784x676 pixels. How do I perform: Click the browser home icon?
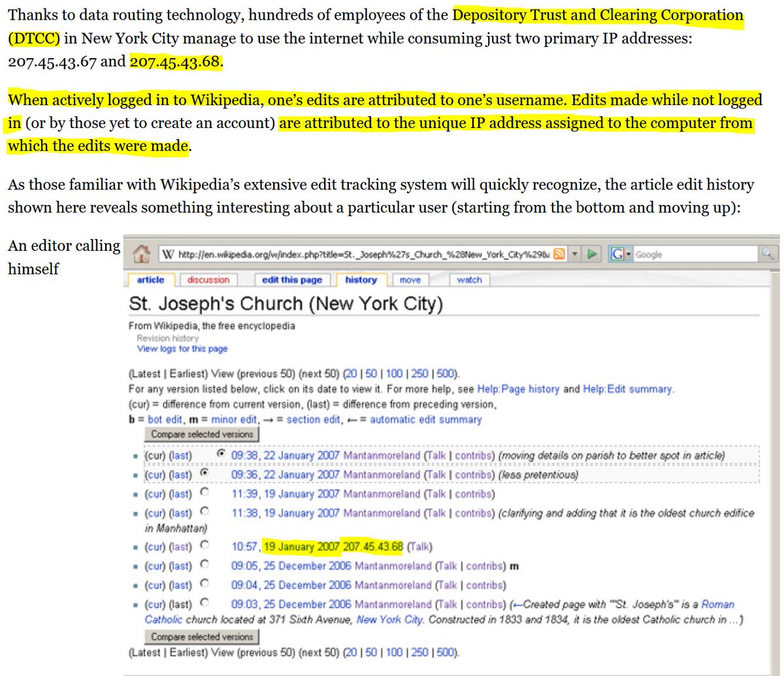pos(141,254)
